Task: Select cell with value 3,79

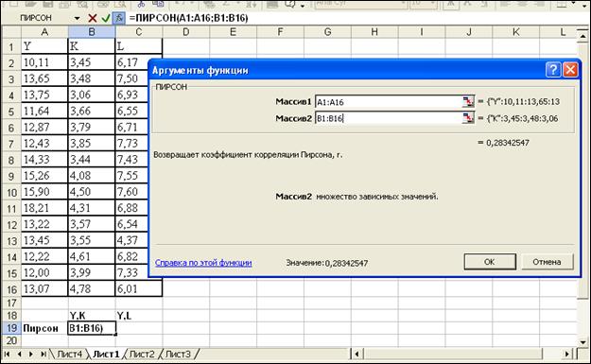Action: [x=92, y=127]
